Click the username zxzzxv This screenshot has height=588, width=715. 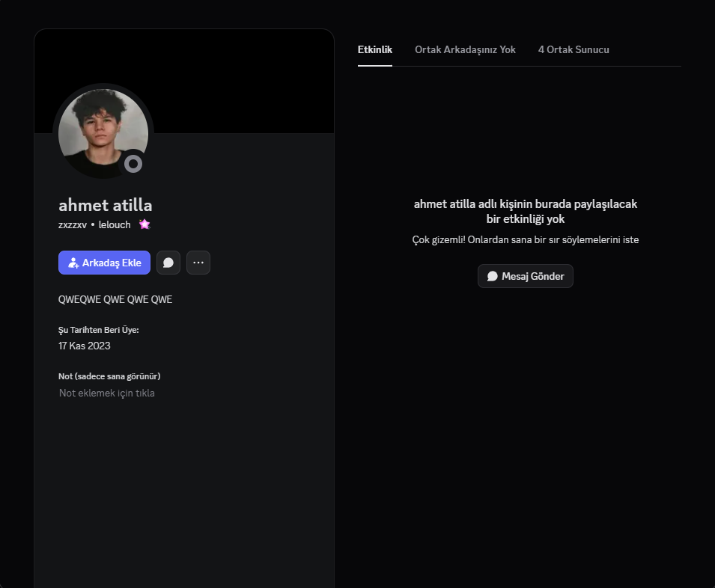click(x=73, y=224)
